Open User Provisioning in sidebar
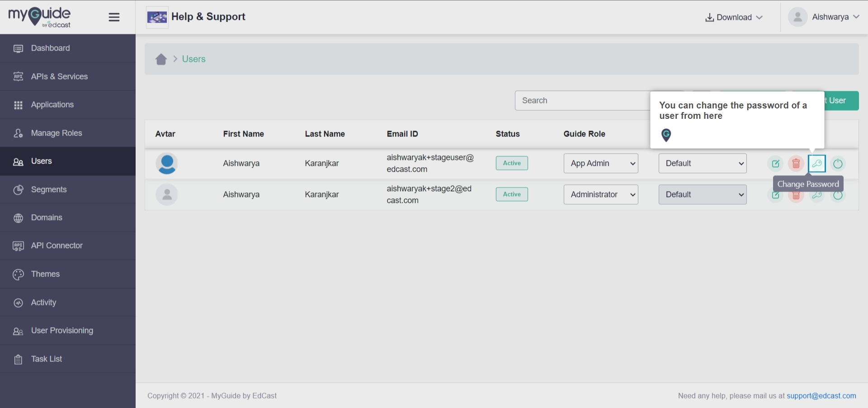This screenshot has width=868, height=408. [x=68, y=331]
